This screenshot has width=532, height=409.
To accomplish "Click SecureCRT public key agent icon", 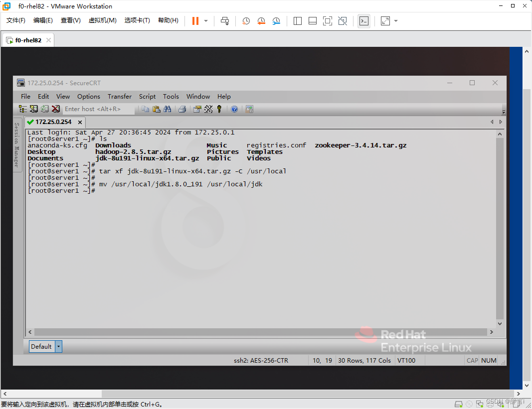I will point(219,109).
